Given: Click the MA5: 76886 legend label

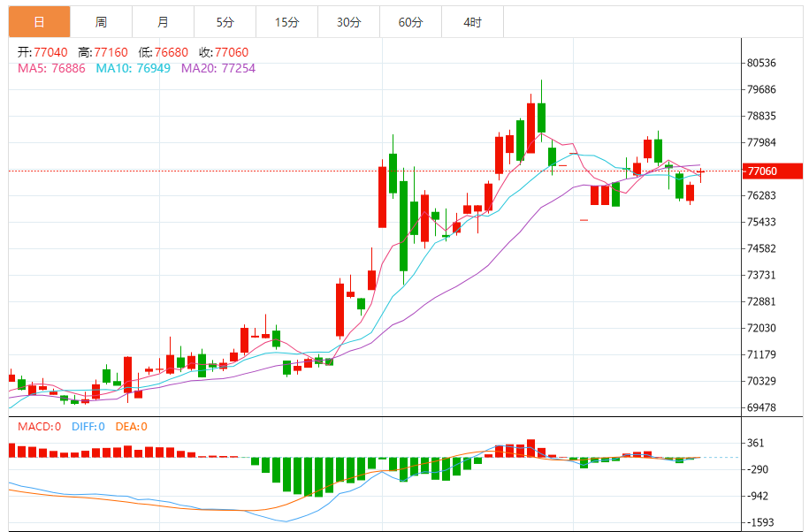Looking at the screenshot, I should coord(51,68).
